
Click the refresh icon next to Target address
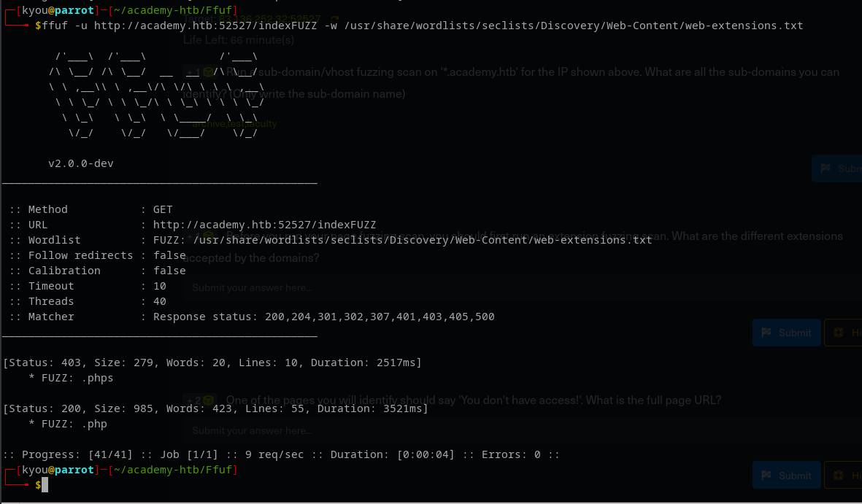point(335,18)
